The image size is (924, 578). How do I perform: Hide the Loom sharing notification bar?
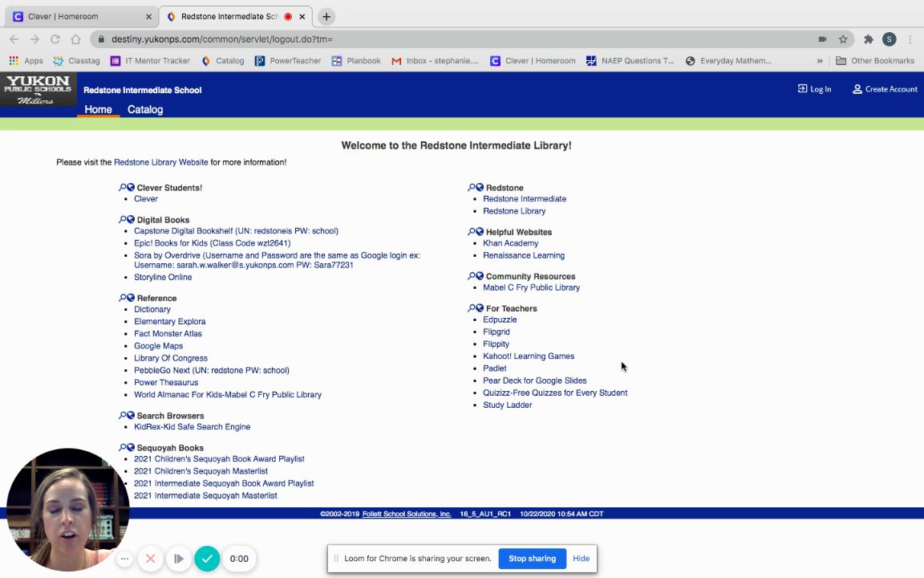[x=581, y=559]
